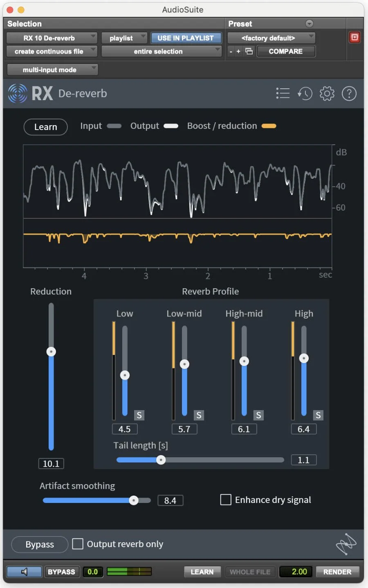Screen dimensions: 368x588
Task: Click the COMPARE button
Action: pos(286,52)
